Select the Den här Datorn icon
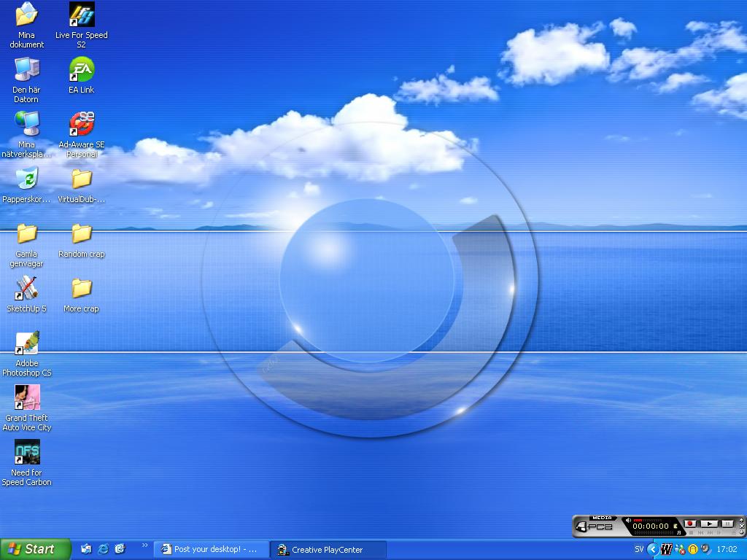Image resolution: width=747 pixels, height=560 pixels. (x=27, y=79)
